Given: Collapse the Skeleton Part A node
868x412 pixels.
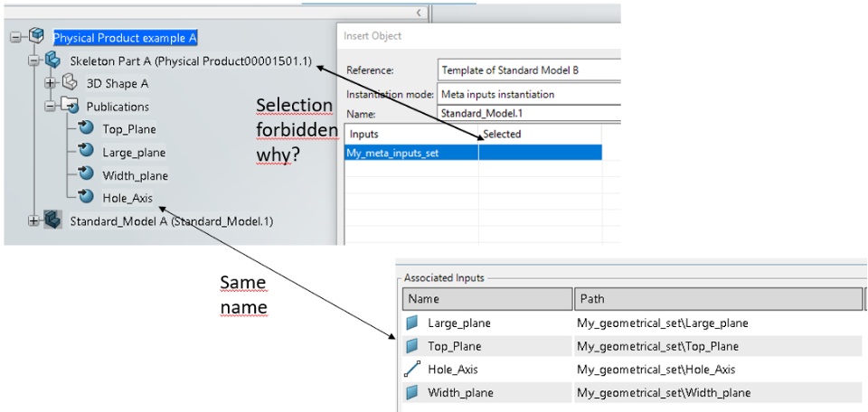Looking at the screenshot, I should click(33, 61).
